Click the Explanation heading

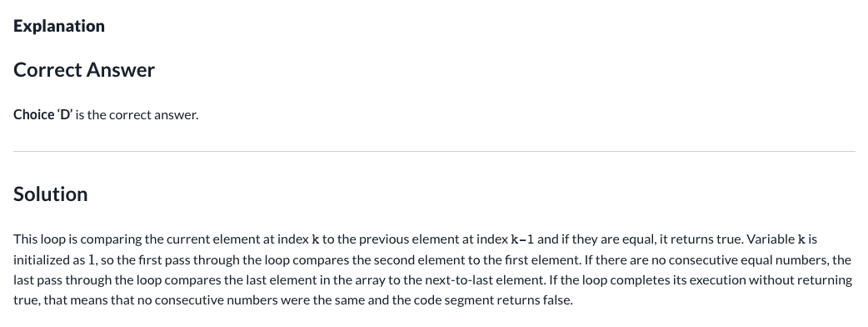[x=58, y=26]
